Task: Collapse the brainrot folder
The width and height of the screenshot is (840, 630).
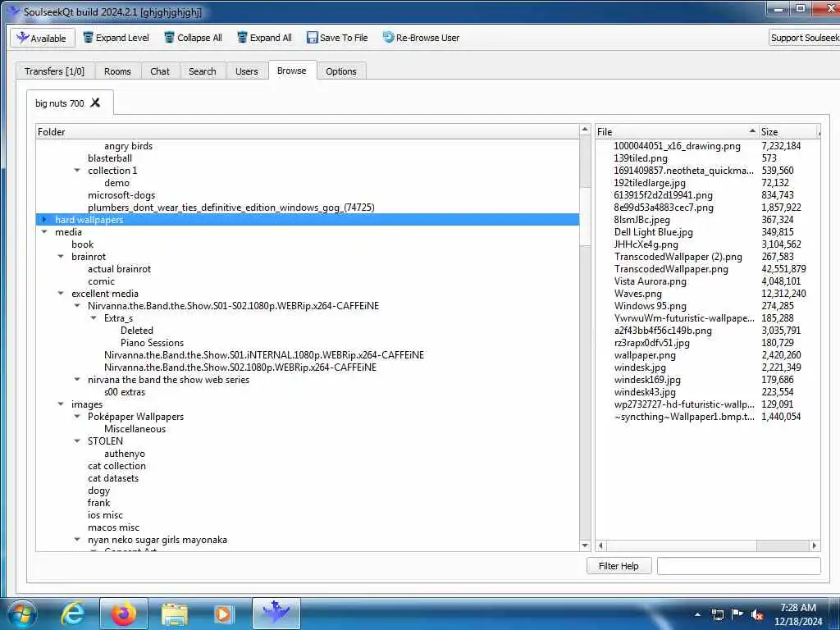Action: 61,257
